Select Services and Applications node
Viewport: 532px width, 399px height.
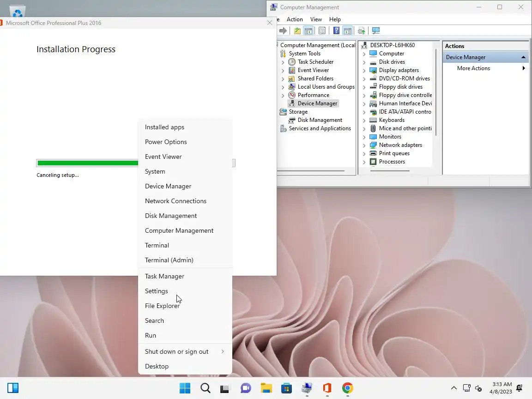pyautogui.click(x=320, y=128)
